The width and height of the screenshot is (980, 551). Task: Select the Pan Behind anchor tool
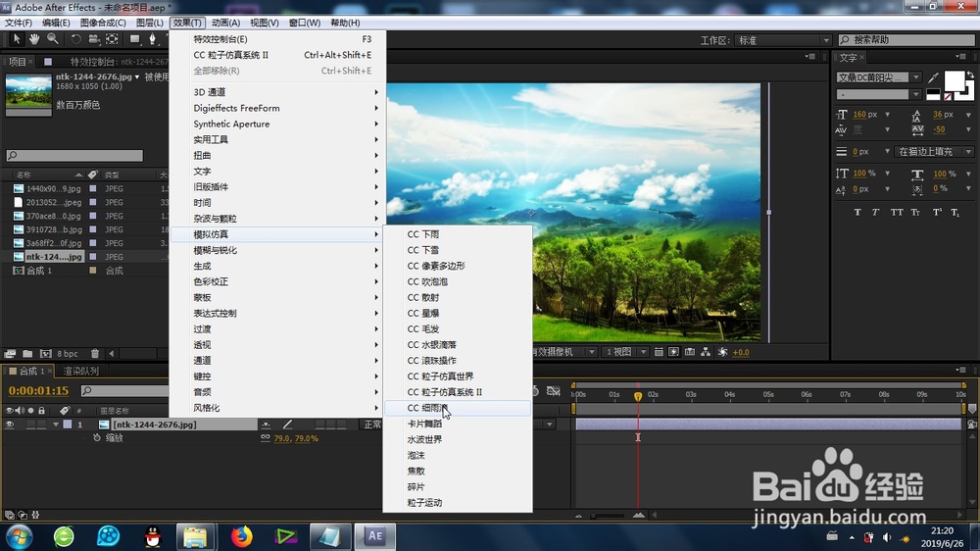click(x=112, y=39)
